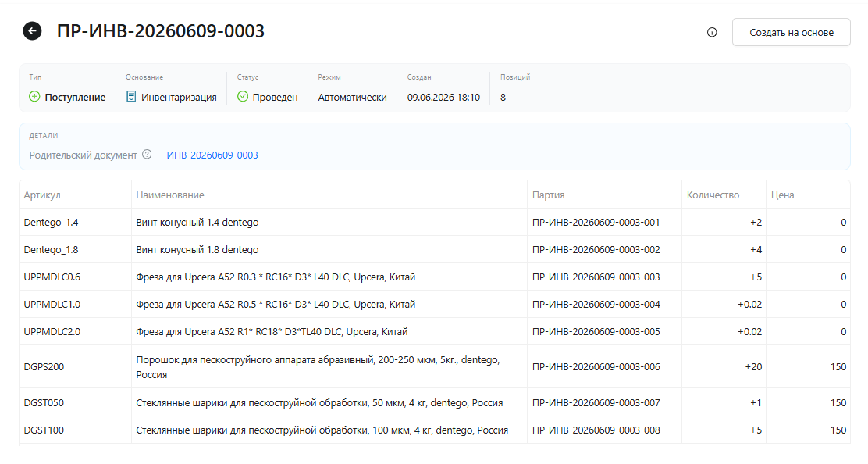Viewport: 868px width, 464px height.
Task: Select the document title ПР-ИНВ-20260609-0003
Action: tap(161, 31)
